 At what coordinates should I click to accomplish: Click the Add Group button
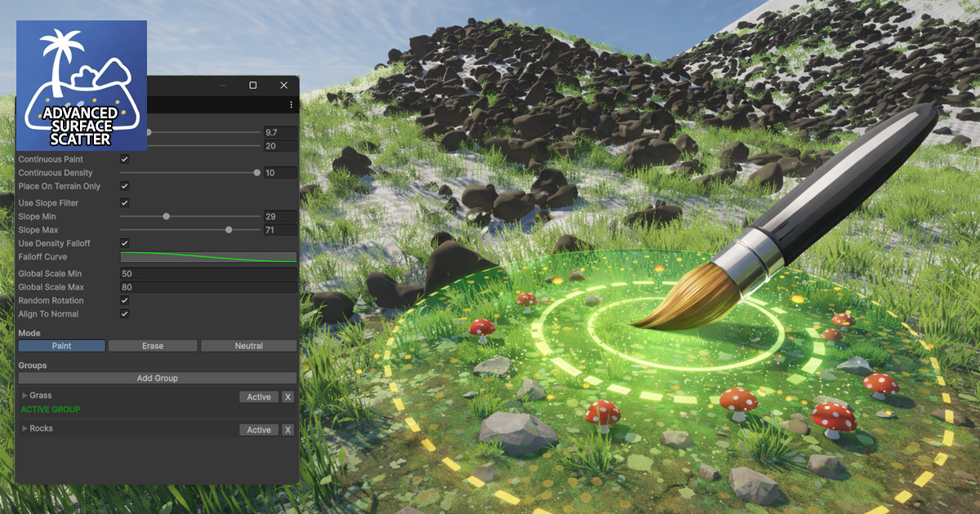[x=157, y=378]
